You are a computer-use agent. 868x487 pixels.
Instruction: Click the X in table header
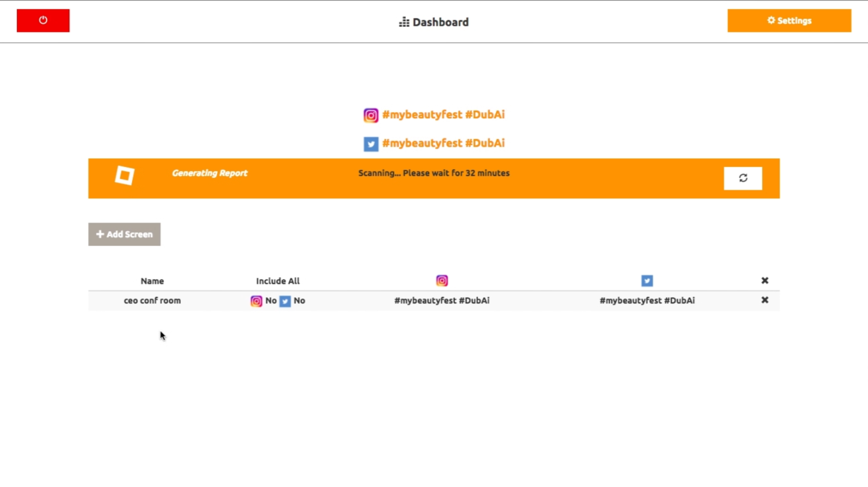click(765, 281)
